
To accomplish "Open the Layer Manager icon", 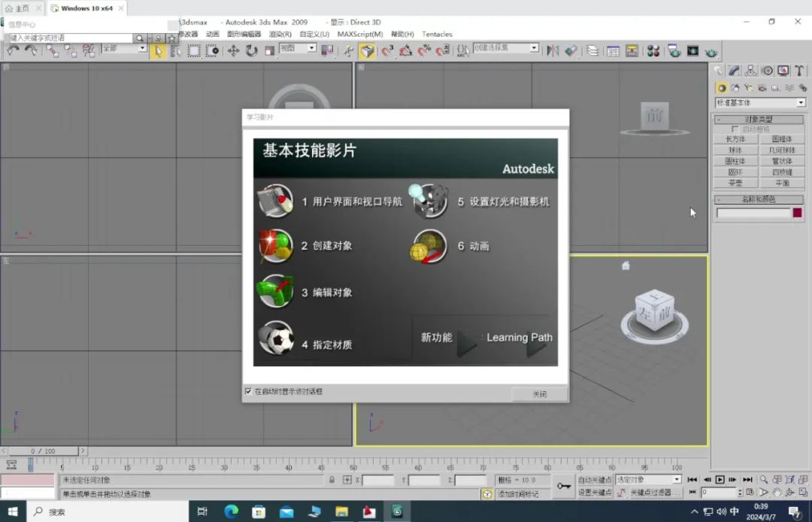I will 592,50.
